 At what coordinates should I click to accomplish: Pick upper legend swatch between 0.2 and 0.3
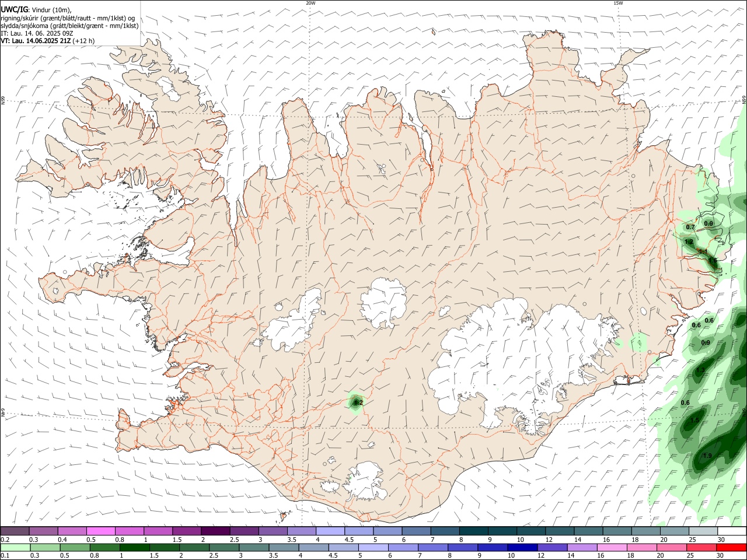[x=15, y=531]
